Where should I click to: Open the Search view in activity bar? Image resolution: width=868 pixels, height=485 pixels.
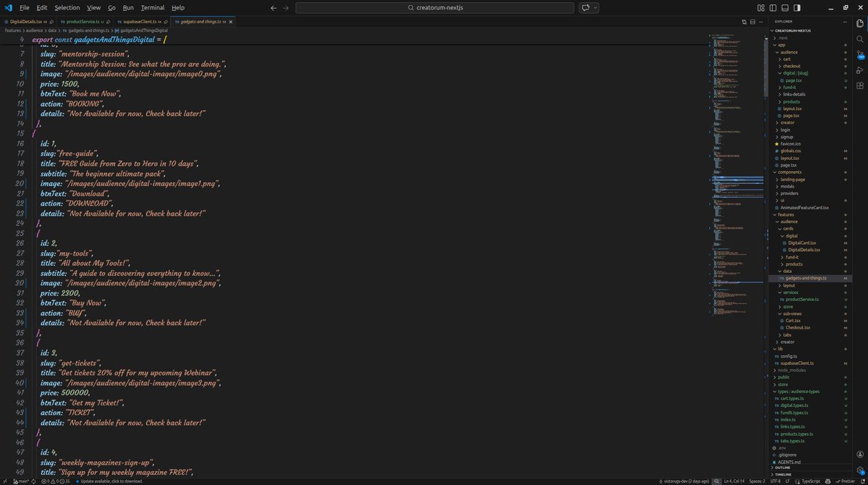point(860,38)
